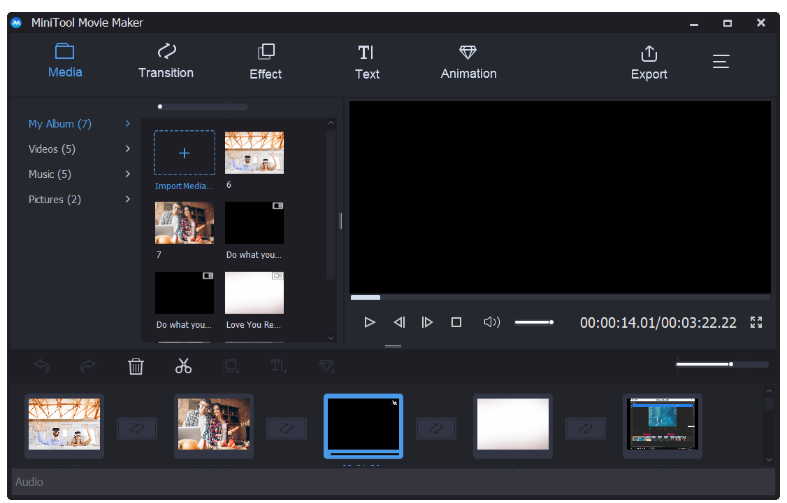Click the scissors Split icon

pos(183,366)
